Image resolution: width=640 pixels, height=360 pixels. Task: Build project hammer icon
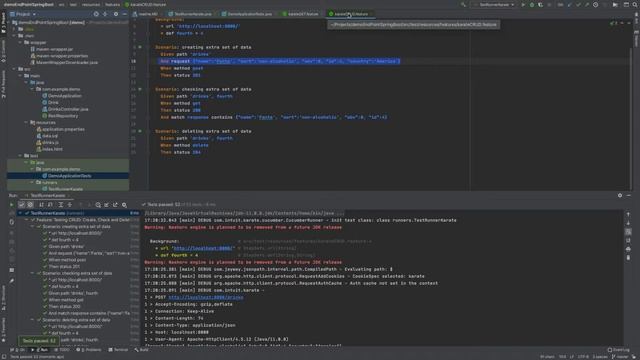click(463, 5)
